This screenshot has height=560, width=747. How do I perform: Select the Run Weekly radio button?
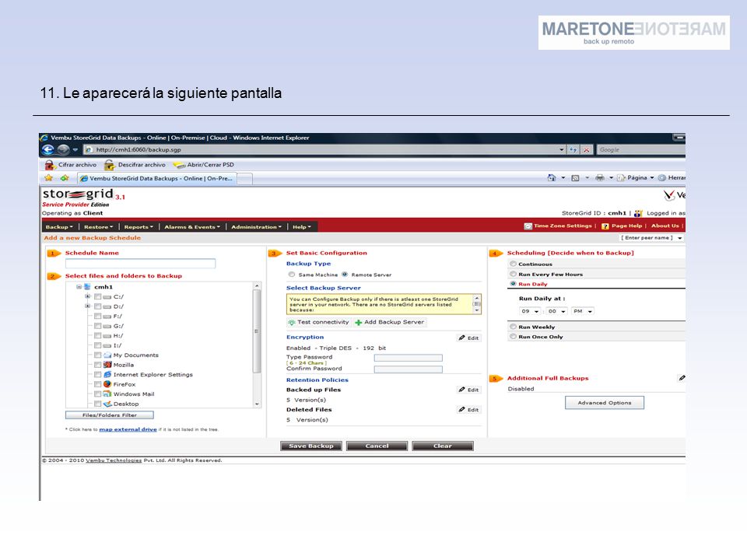[513, 327]
